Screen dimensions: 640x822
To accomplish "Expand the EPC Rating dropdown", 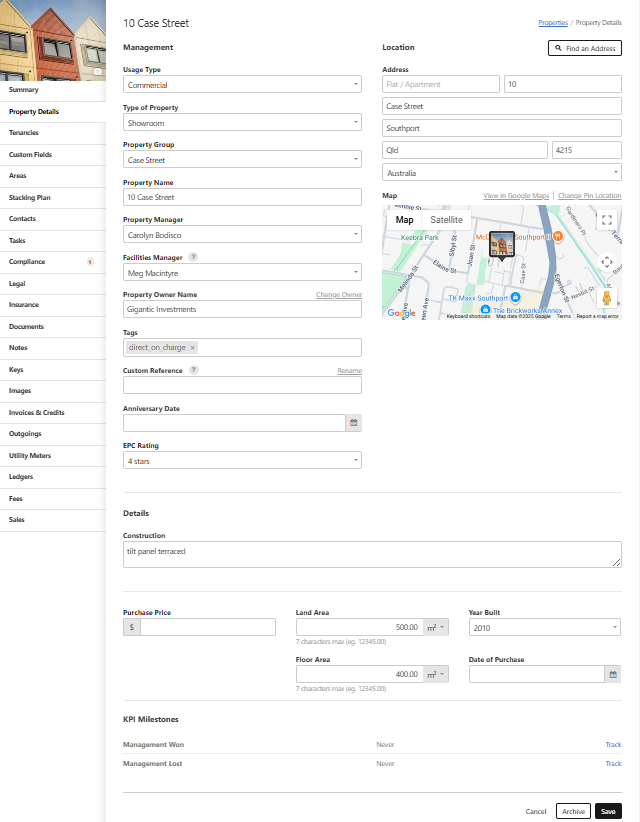I will [x=242, y=461].
